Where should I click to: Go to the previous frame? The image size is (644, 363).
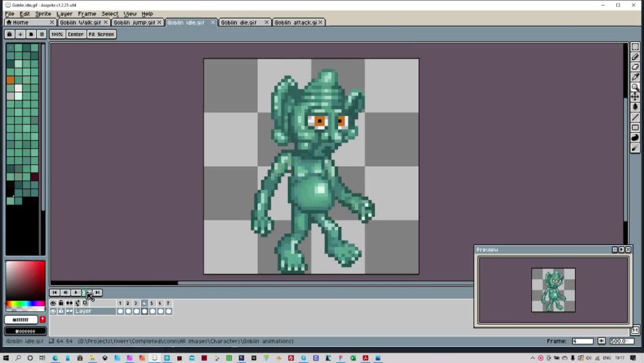coord(65,292)
